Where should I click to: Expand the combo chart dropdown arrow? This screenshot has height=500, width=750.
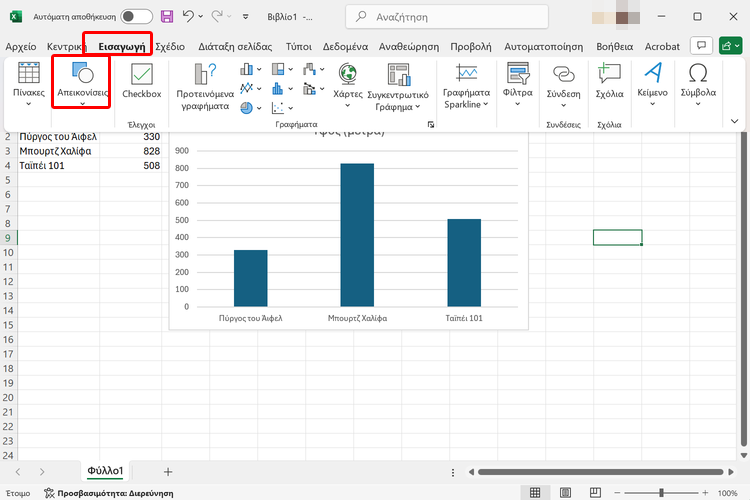coord(322,89)
